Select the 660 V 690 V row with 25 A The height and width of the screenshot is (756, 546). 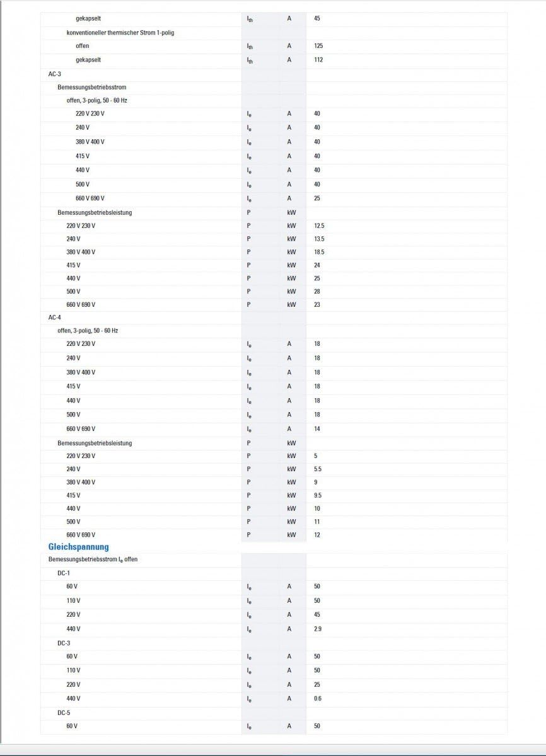tap(274, 198)
